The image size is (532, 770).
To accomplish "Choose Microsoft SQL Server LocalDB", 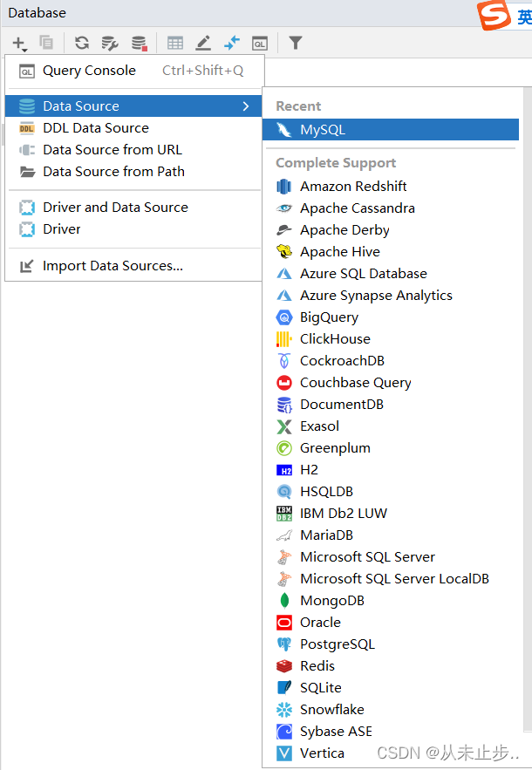I will click(391, 579).
